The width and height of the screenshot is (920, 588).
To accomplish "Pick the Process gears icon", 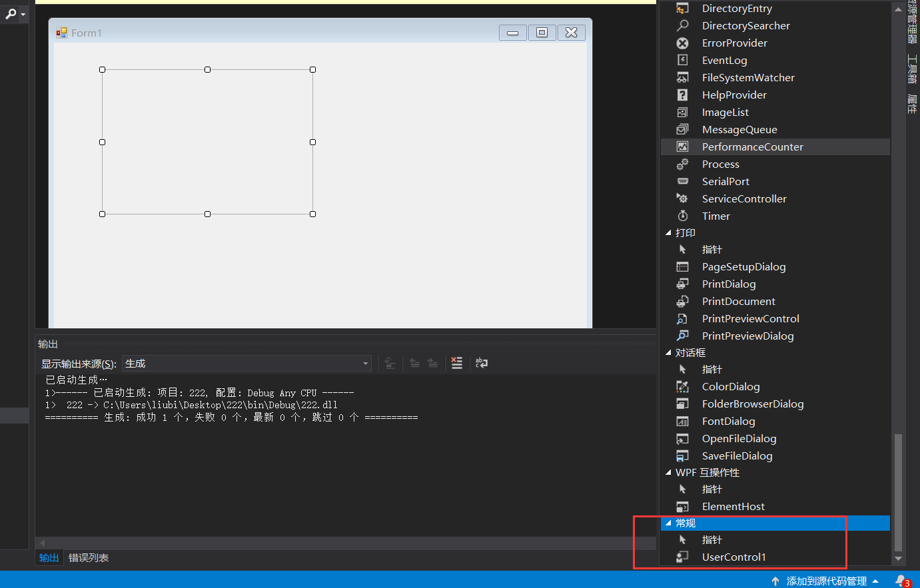I will click(x=682, y=164).
